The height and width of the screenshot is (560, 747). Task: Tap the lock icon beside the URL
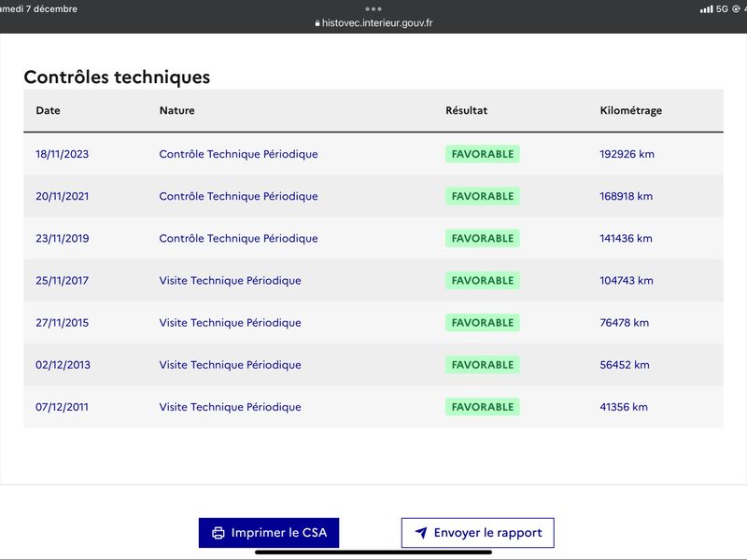(317, 23)
